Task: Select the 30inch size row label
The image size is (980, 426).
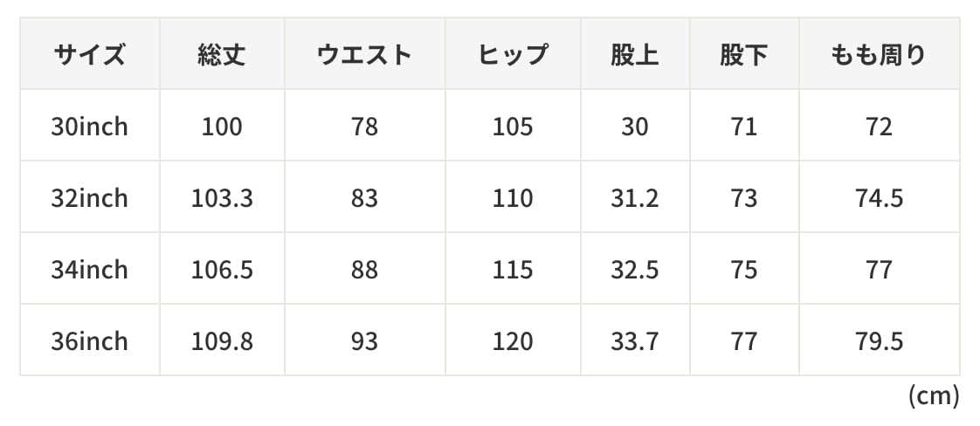Action: tap(89, 127)
